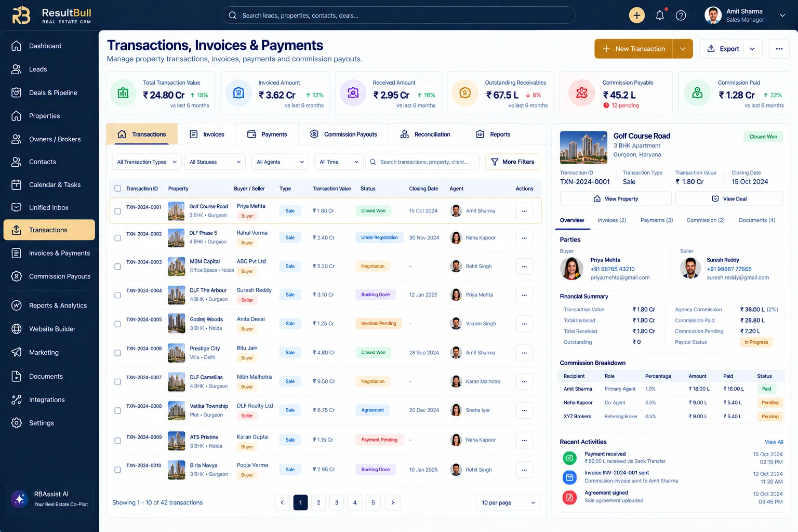Open the notifications bell
Screen dimensions: 798x532
coord(660,15)
